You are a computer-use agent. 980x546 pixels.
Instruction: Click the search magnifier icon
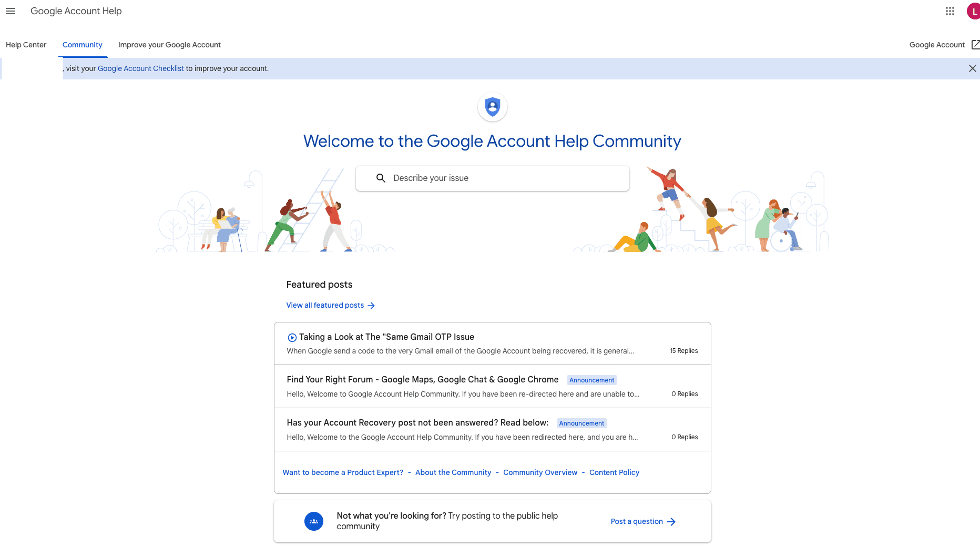pos(381,178)
